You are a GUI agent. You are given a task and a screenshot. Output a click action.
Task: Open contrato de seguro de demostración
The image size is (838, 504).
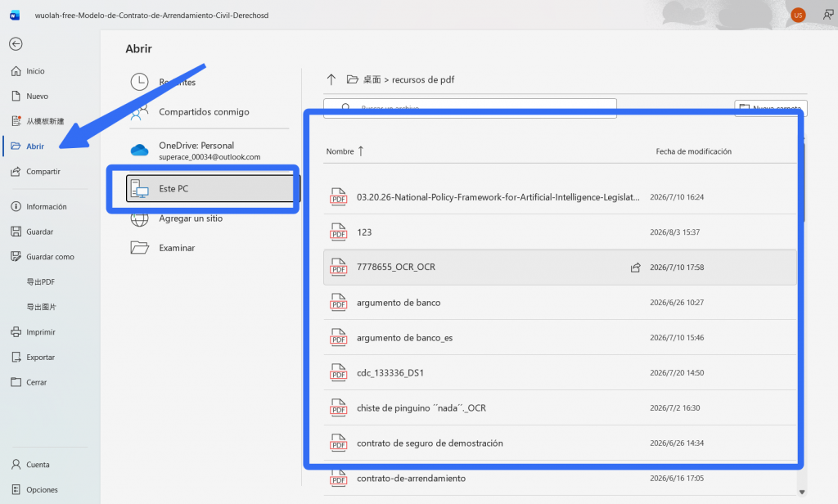click(560, 443)
